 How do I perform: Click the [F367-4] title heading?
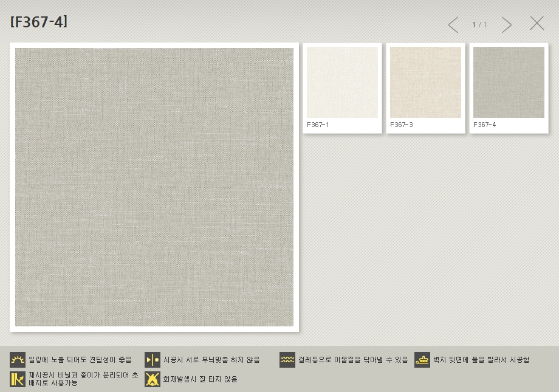pos(39,22)
